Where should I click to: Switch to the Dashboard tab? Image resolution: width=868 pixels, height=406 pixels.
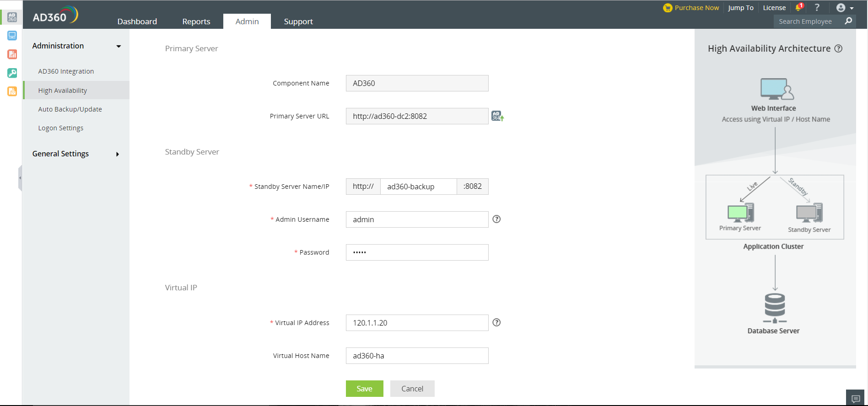point(137,21)
